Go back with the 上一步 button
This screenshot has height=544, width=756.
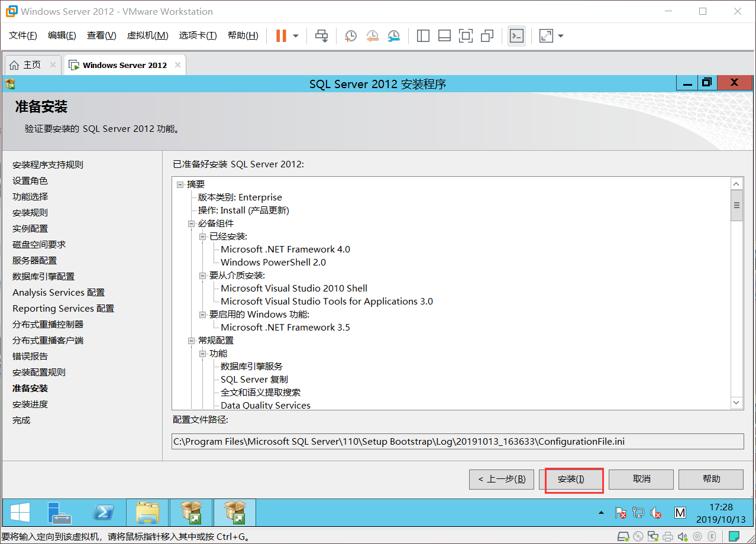tap(501, 480)
